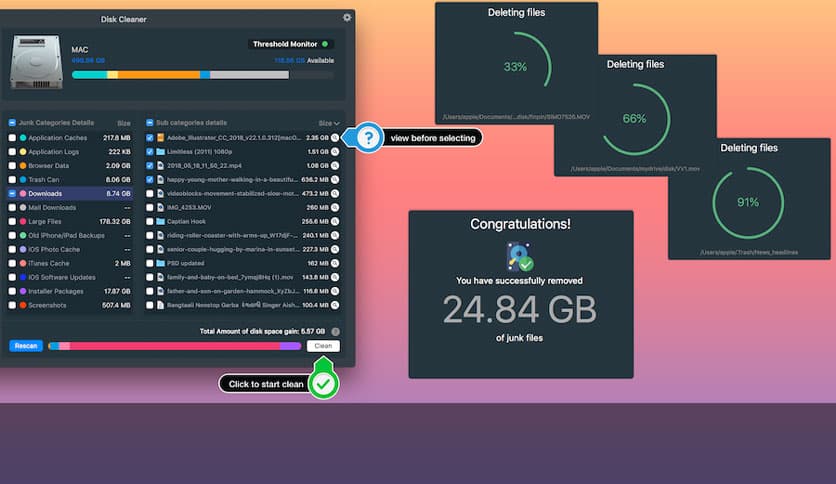Image resolution: width=836 pixels, height=484 pixels.
Task: Check the Application Caches checkbox
Action: pos(12,138)
